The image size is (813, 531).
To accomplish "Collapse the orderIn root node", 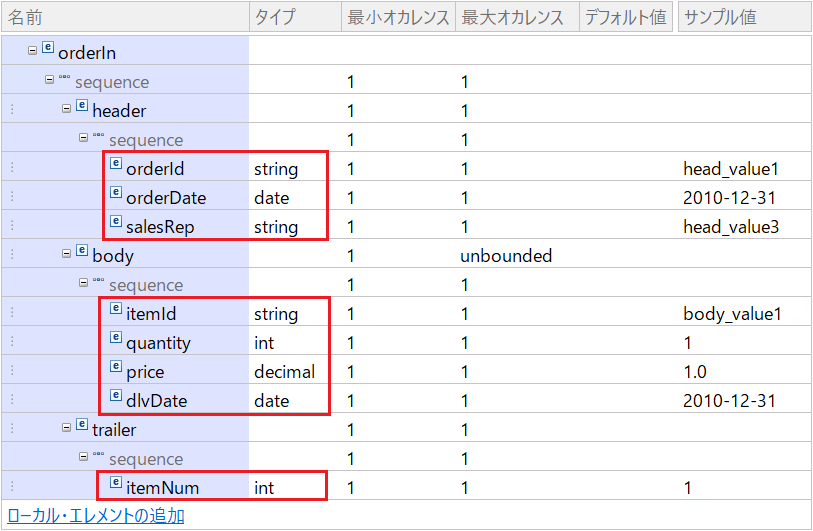I will [32, 51].
